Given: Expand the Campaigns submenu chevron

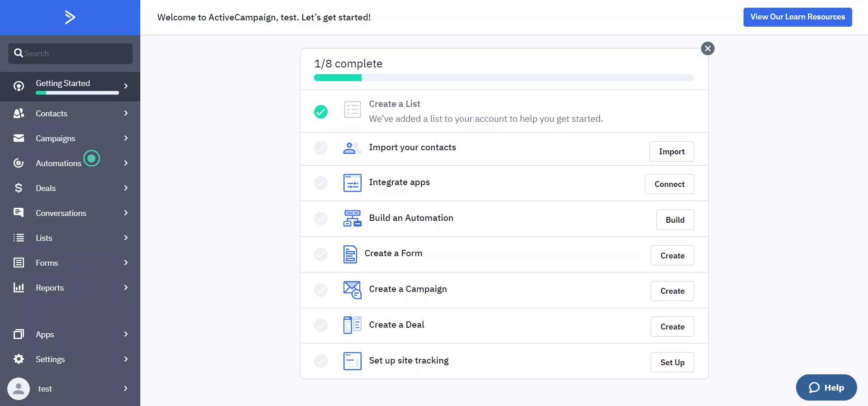Looking at the screenshot, I should point(126,138).
